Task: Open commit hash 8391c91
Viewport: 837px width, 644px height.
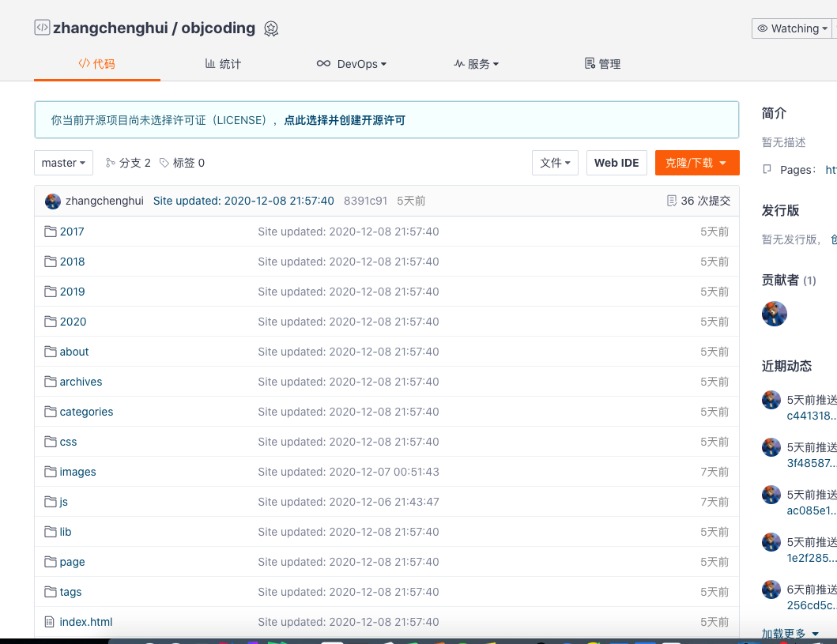Action: click(365, 201)
